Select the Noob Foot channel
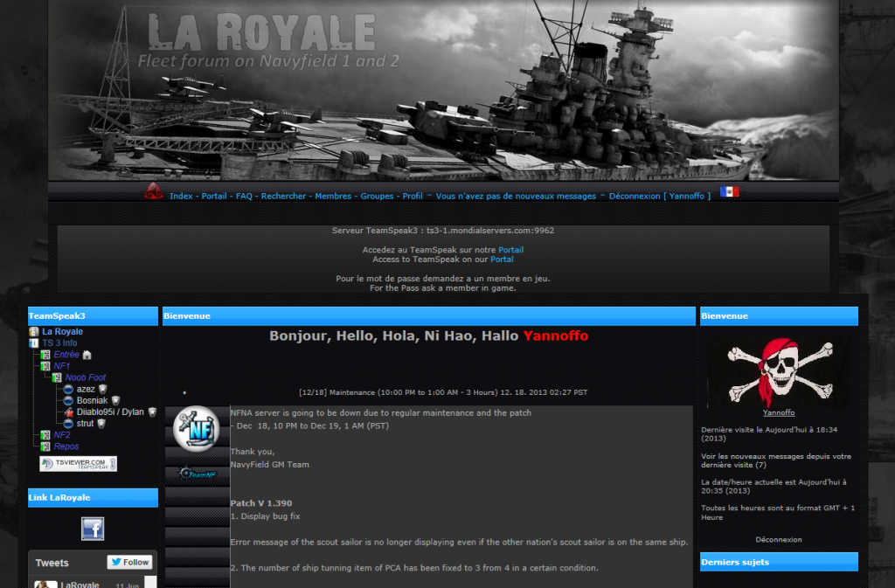This screenshot has width=895, height=588. pyautogui.click(x=85, y=377)
